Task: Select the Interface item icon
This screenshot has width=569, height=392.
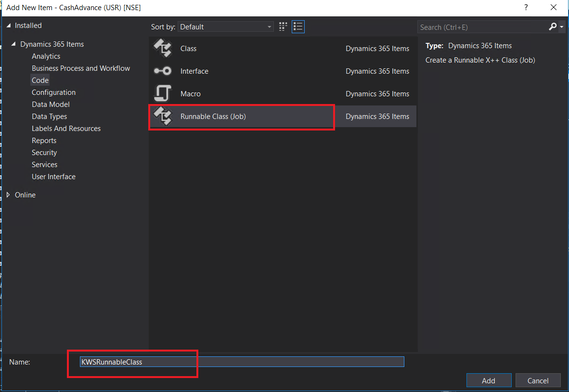Action: pos(162,71)
